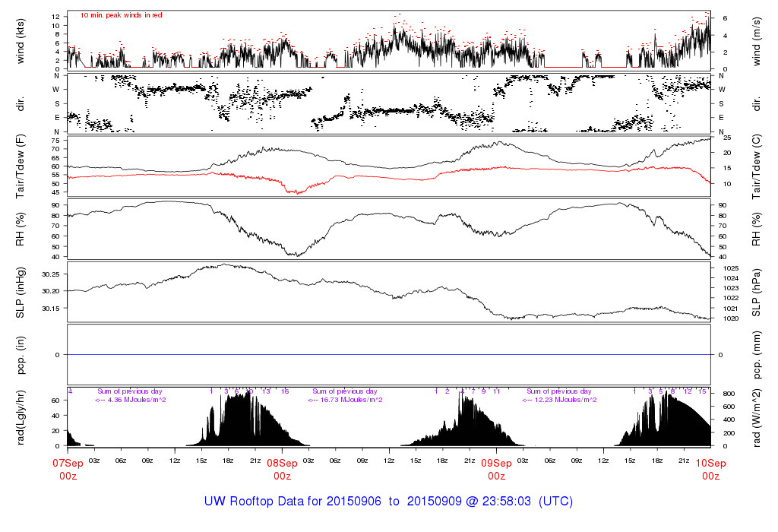Click the '10 min. peak winds in red' legend
778x532 pixels.
coord(121,15)
